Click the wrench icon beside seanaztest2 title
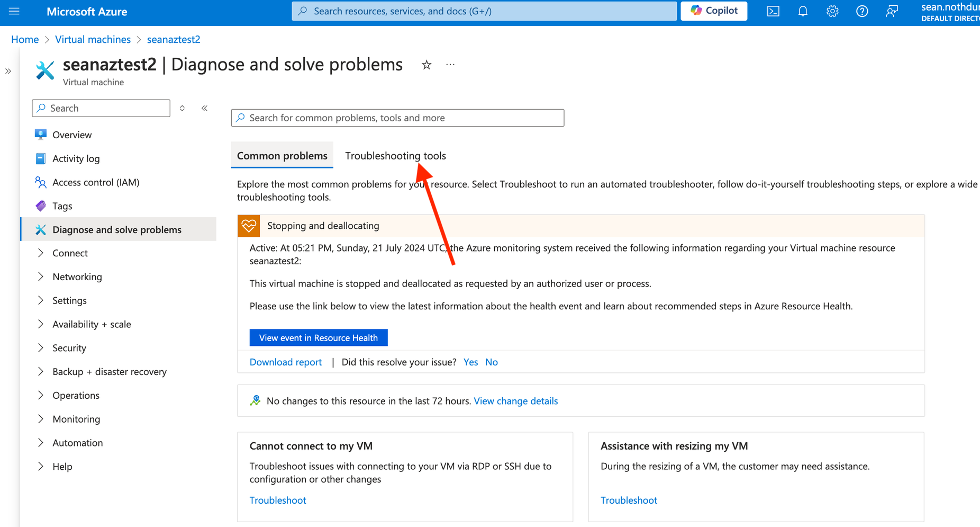This screenshot has height=527, width=980. (45, 70)
